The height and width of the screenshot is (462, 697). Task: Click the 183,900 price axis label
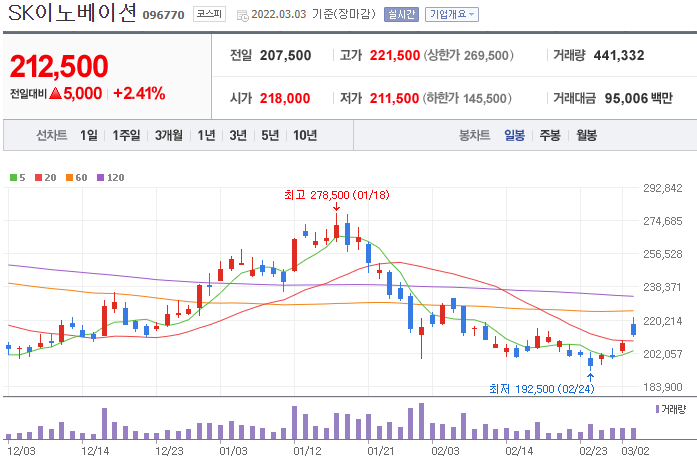pyautogui.click(x=662, y=387)
